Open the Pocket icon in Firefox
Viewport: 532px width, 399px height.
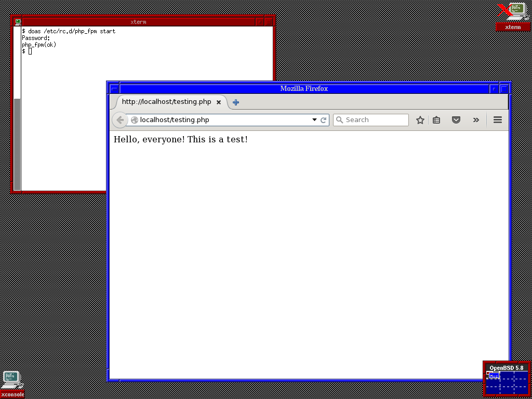click(456, 120)
